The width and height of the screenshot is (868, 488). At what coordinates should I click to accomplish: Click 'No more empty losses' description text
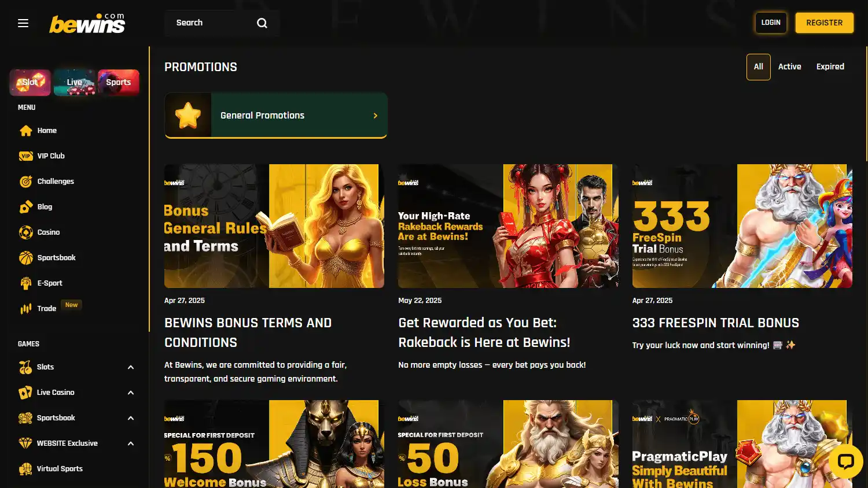tap(492, 365)
